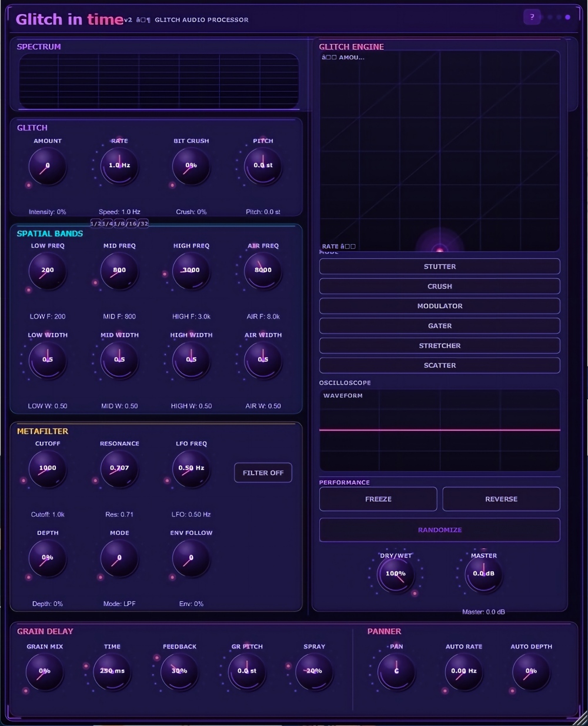Click the Metafilter CUTOFF knob
Viewport: 588px width, 726px height.
point(48,469)
